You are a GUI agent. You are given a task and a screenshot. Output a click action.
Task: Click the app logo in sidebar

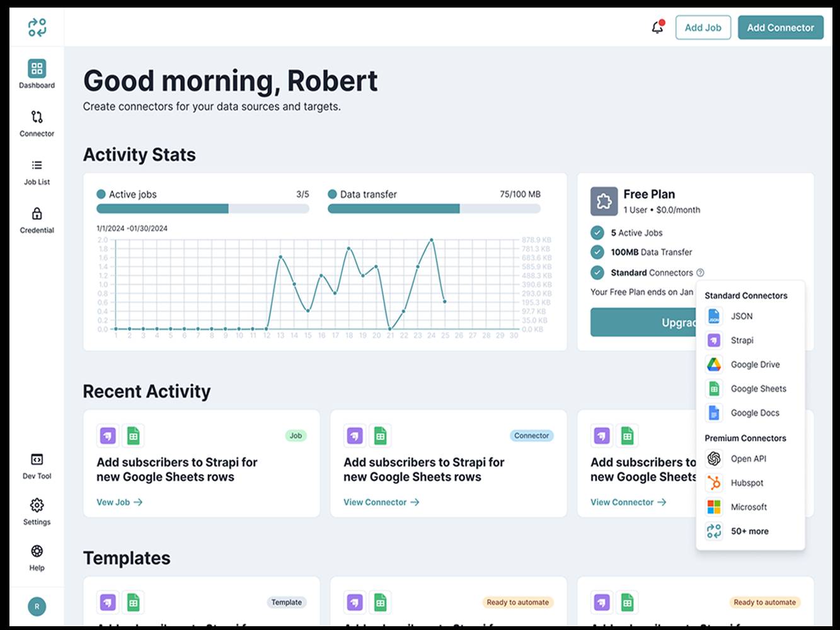point(37,28)
